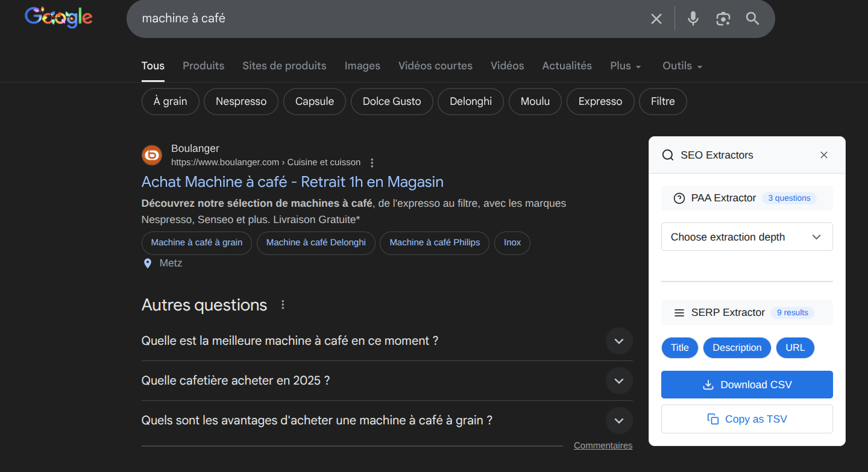Toggle the Description extraction chip
Viewport: 868px width, 472px height.
coord(737,348)
